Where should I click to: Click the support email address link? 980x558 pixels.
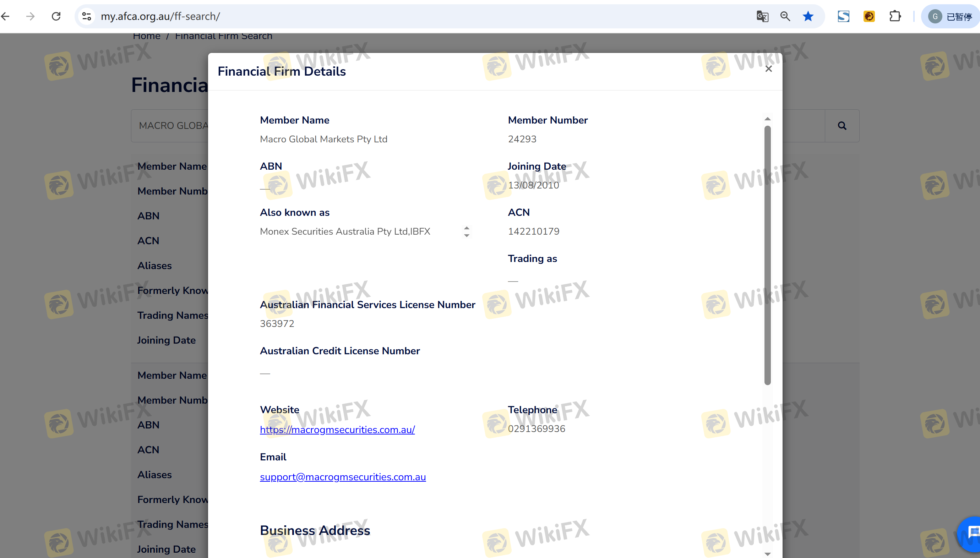343,477
